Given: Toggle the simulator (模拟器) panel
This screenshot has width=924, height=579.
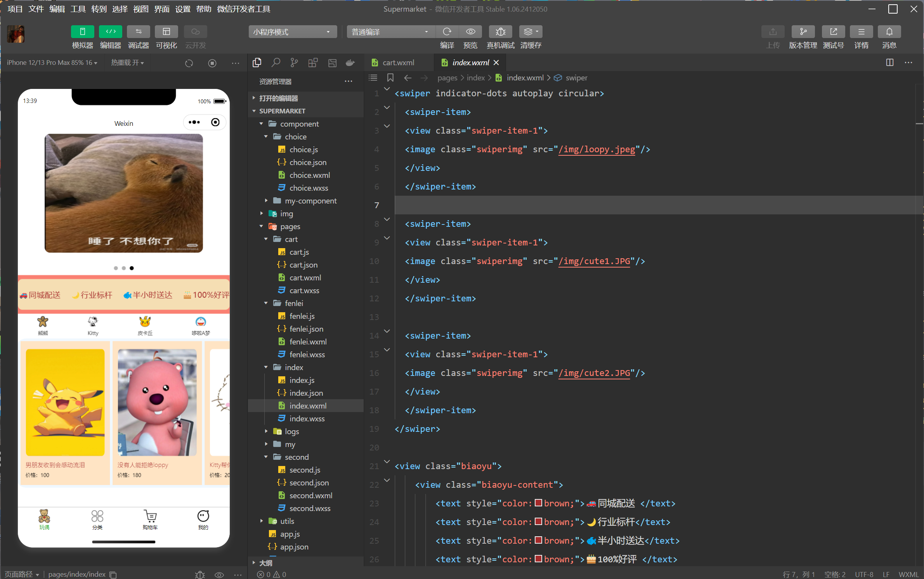Looking at the screenshot, I should click(82, 32).
